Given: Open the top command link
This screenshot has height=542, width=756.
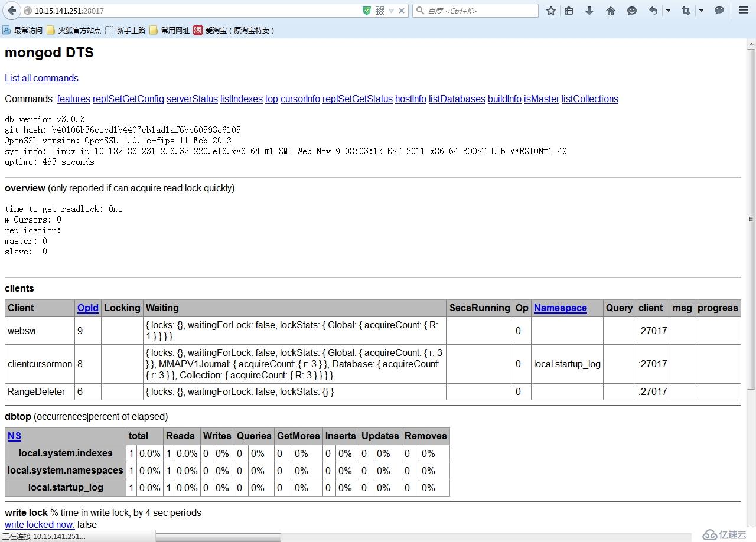Looking at the screenshot, I should 272,99.
